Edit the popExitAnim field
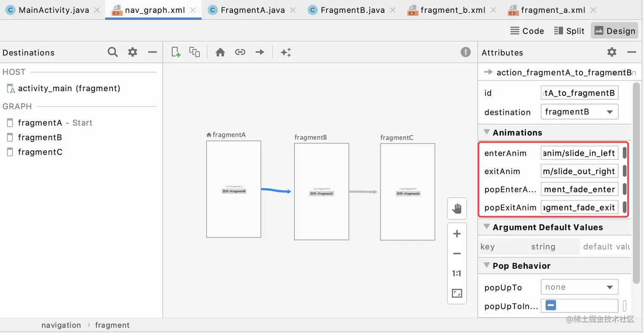The image size is (644, 333). point(579,207)
